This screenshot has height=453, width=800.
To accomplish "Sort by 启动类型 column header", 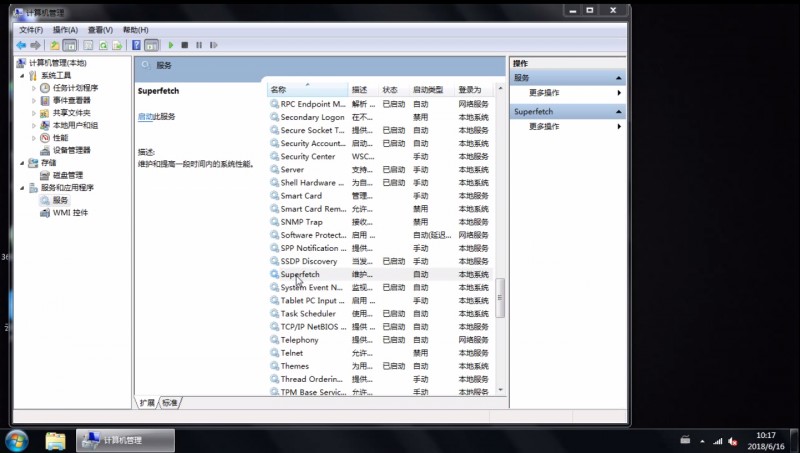I will click(x=432, y=90).
